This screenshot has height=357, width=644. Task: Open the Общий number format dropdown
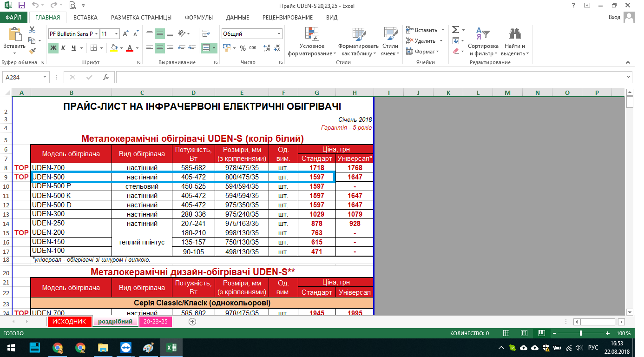click(x=279, y=34)
